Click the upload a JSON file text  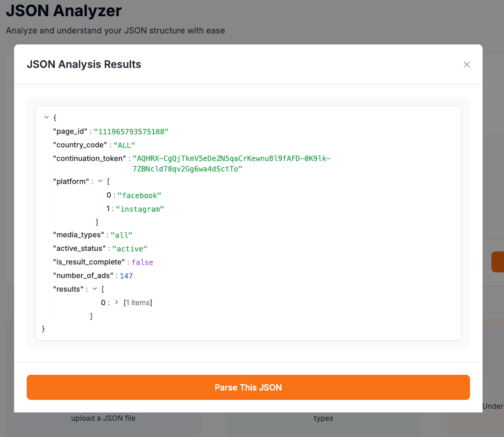point(103,418)
